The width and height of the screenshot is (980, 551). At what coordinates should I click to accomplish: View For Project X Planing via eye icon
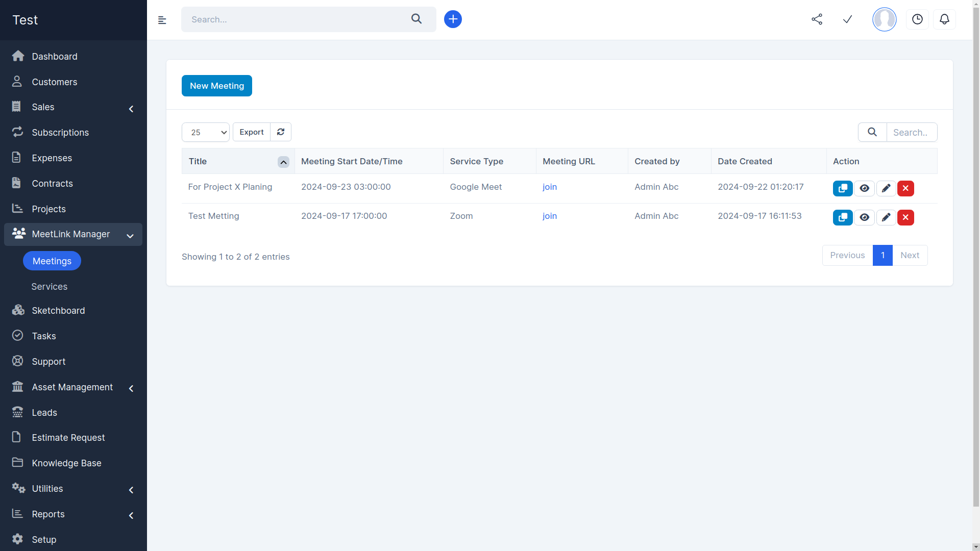864,188
